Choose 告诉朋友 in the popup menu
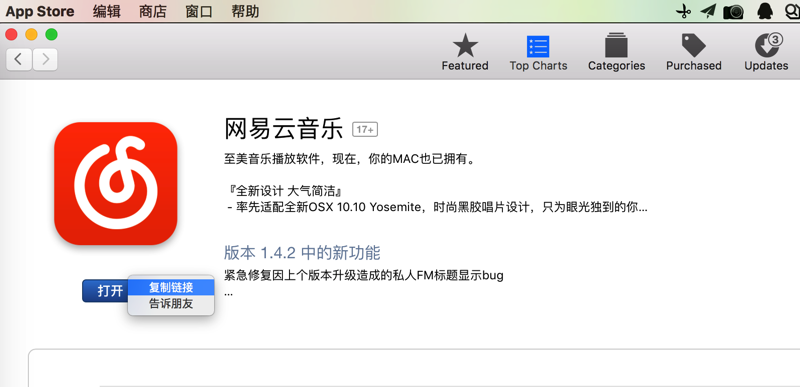The width and height of the screenshot is (800, 387). [x=171, y=304]
